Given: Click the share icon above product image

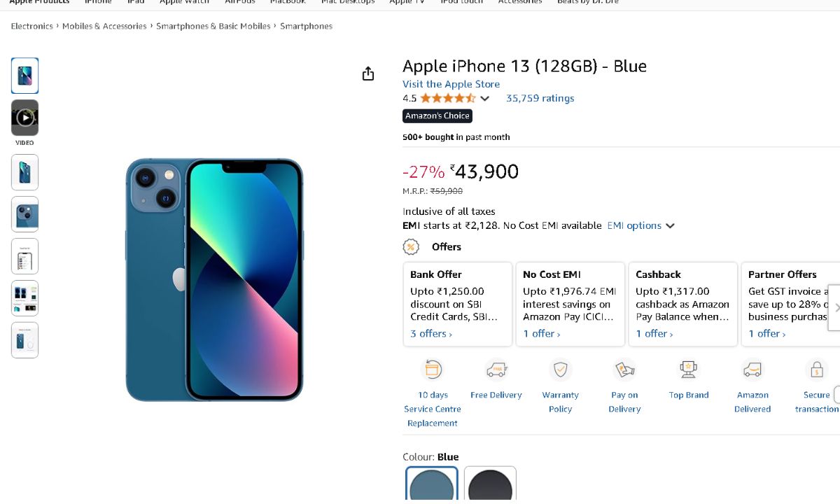Looking at the screenshot, I should click(368, 74).
